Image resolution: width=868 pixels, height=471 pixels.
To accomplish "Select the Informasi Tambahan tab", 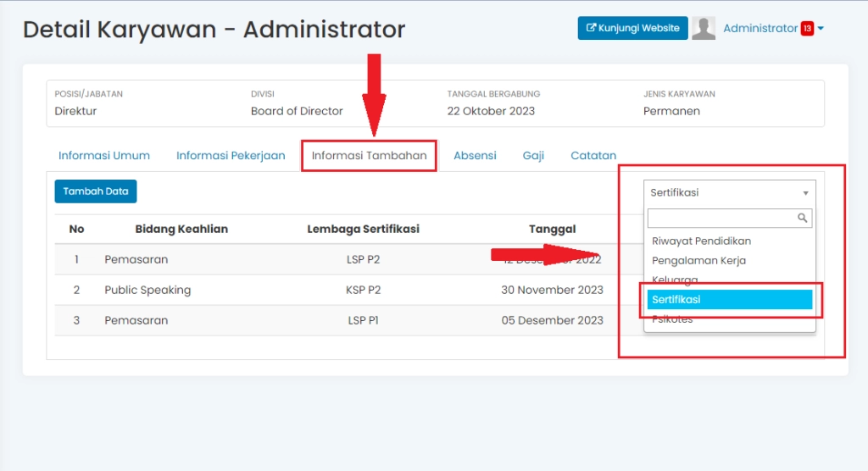I will (369, 156).
